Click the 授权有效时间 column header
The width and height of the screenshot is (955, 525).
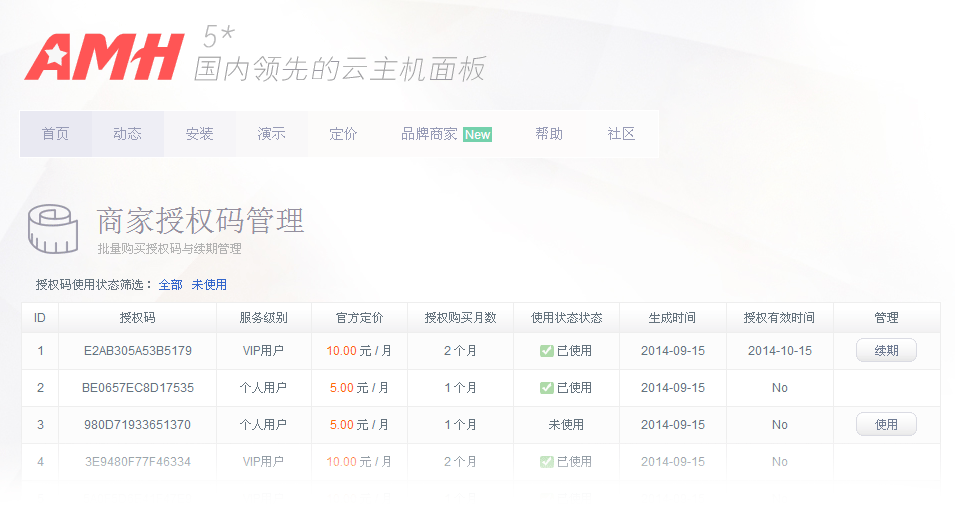coord(779,318)
